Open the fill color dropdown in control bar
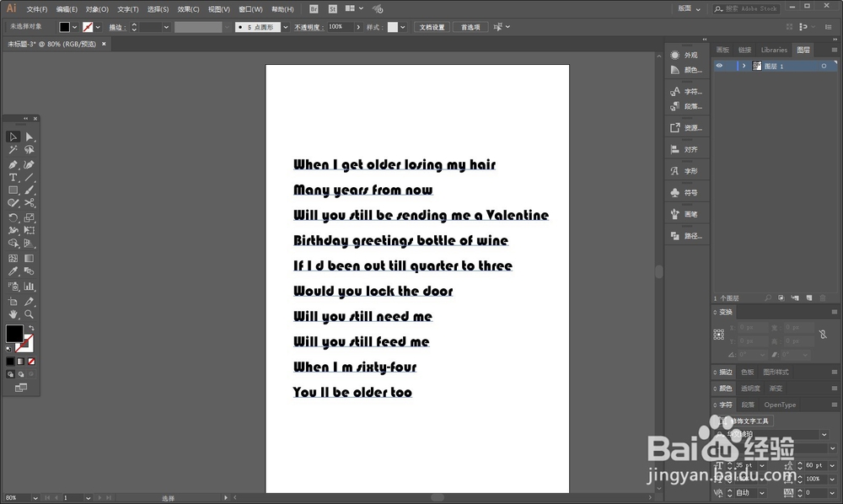 tap(75, 27)
